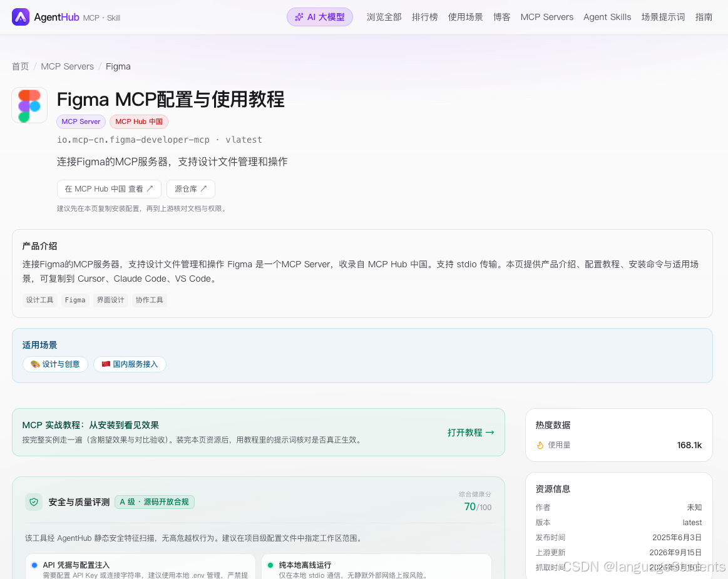Viewport: 728px width, 579px height.
Task: Click the 打开教程 link
Action: (470, 433)
